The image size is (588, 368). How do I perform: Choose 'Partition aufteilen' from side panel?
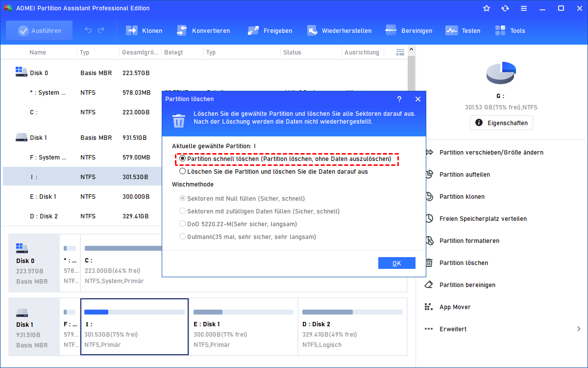tap(464, 175)
